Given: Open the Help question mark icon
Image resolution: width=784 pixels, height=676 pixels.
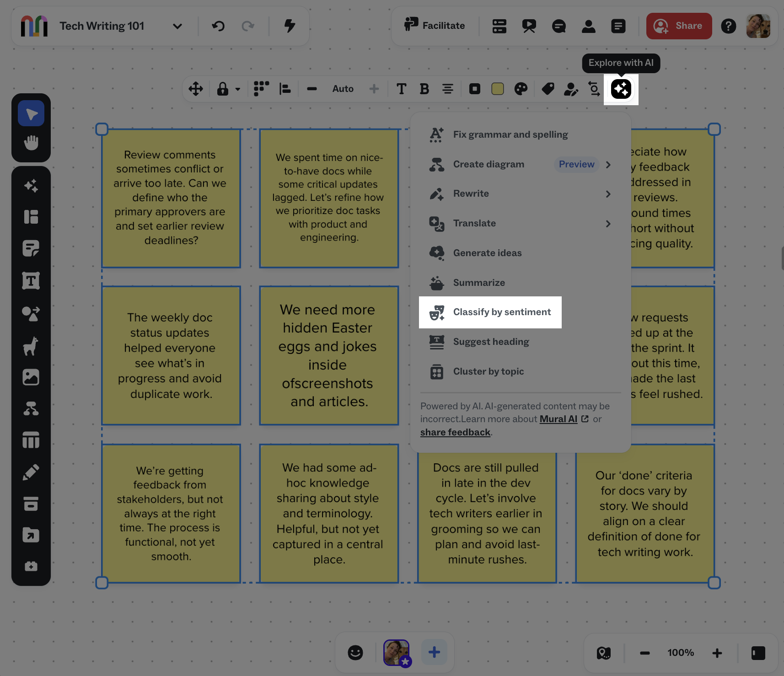Looking at the screenshot, I should tap(729, 26).
